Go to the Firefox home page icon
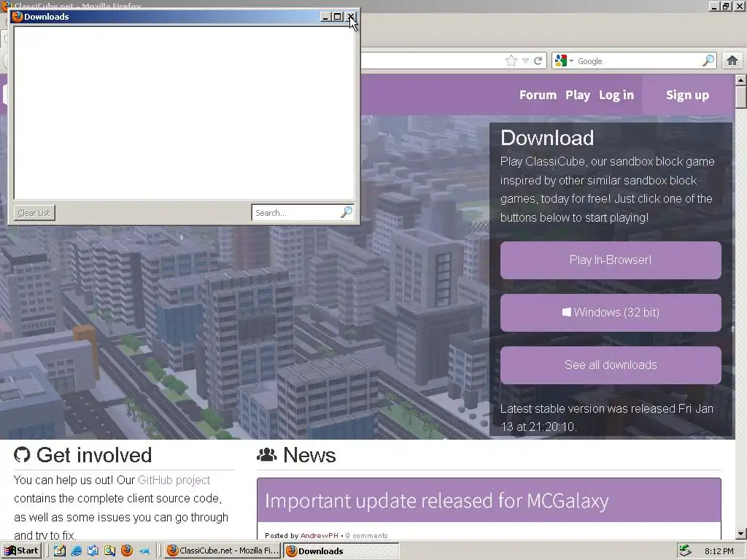 click(732, 61)
